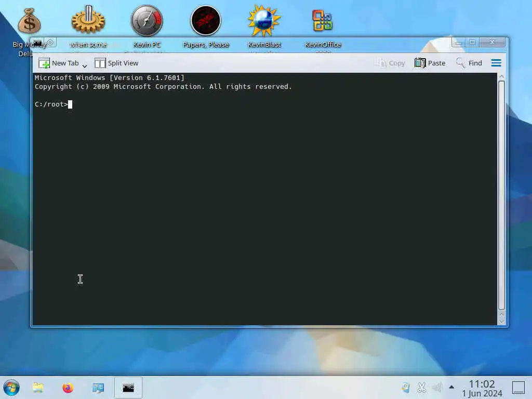The image size is (532, 399).
Task: Expand hidden system tray icons arrow
Action: click(x=451, y=387)
